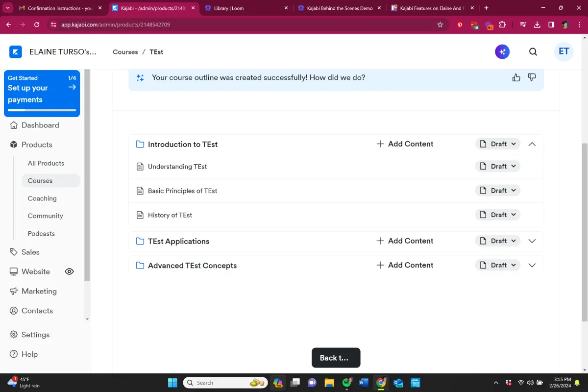This screenshot has height=392, width=588.
Task: Select Community in the sidebar
Action: [46, 216]
